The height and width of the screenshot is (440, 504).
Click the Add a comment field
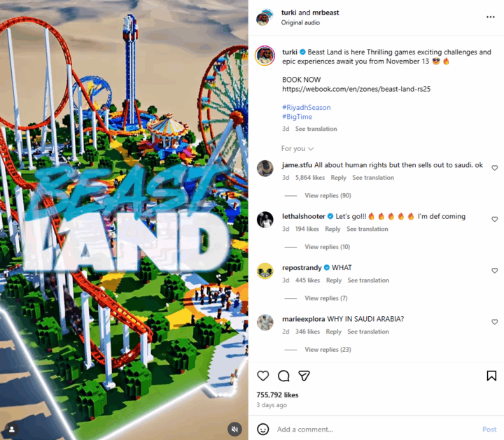(376, 430)
